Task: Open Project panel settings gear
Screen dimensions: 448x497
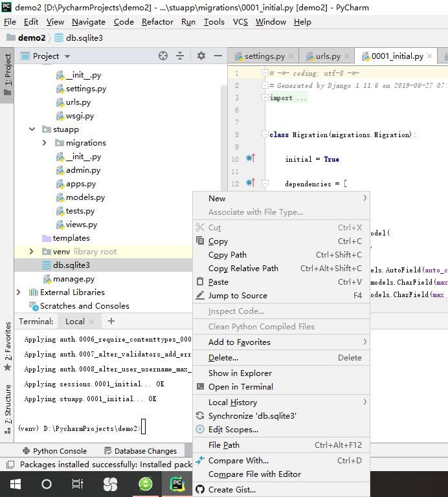Action: (201, 56)
